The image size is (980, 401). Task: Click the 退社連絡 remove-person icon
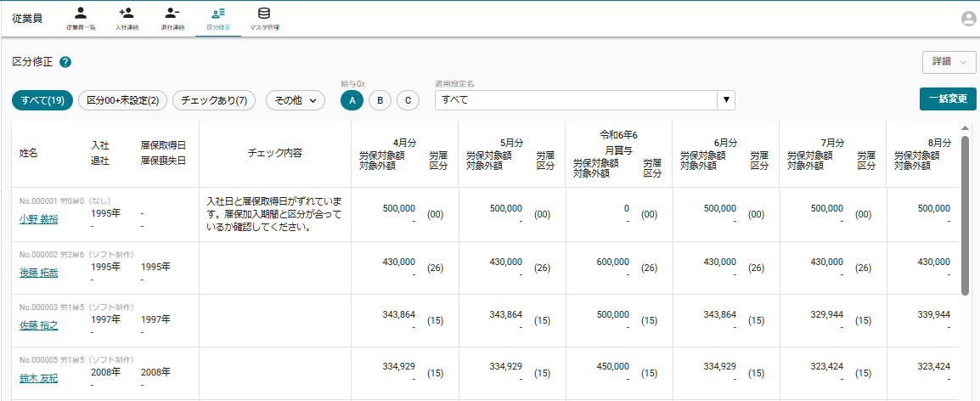(172, 14)
